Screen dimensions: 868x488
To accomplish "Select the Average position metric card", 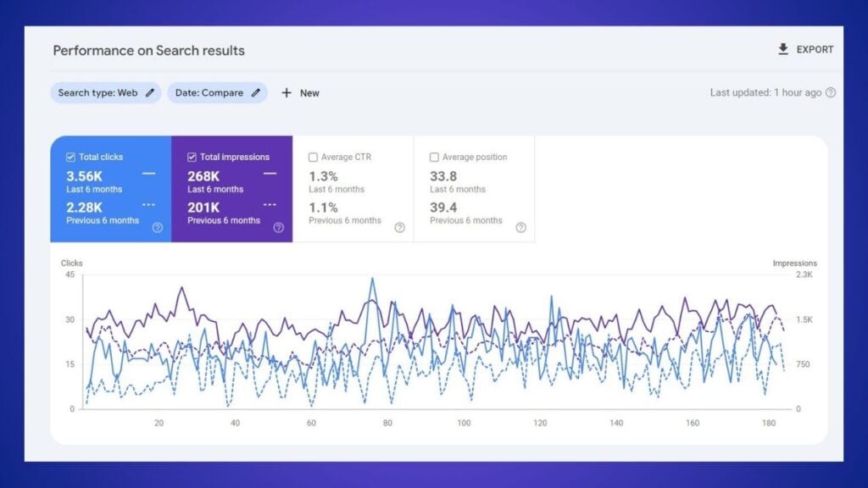I will click(x=475, y=186).
